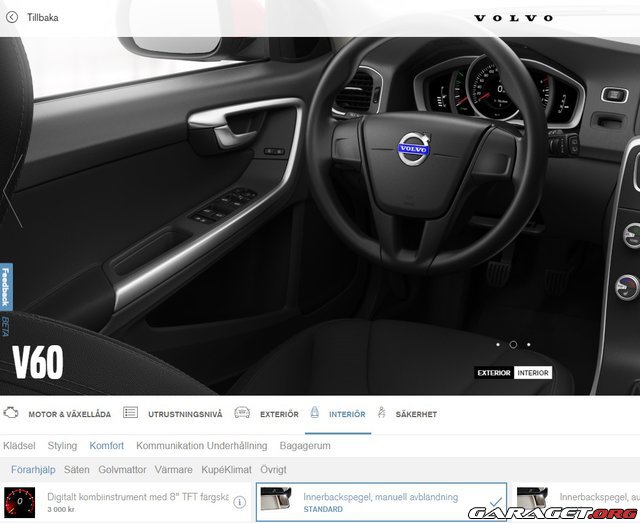Open the KupéKlimat filter
Image resolution: width=640 pixels, height=523 pixels.
click(226, 469)
